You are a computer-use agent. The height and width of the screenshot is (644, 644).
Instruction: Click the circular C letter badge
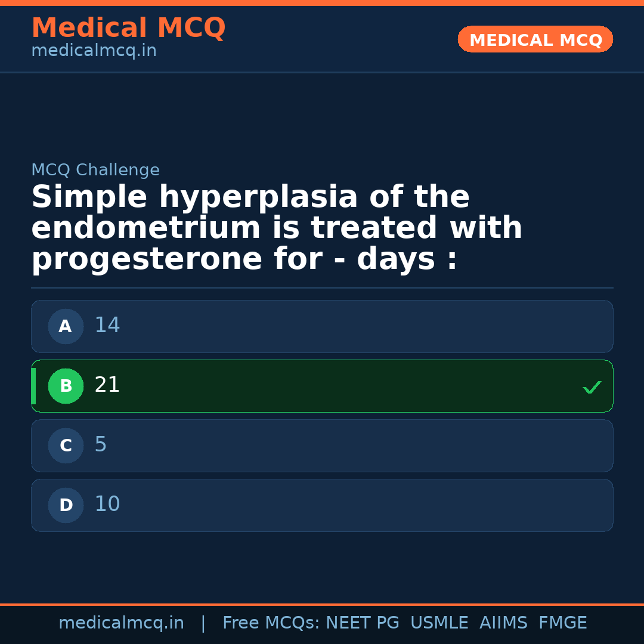pos(66,445)
